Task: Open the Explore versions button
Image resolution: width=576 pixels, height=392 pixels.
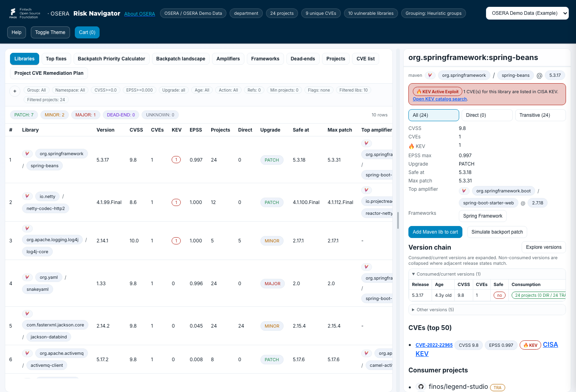Action: coord(544,247)
